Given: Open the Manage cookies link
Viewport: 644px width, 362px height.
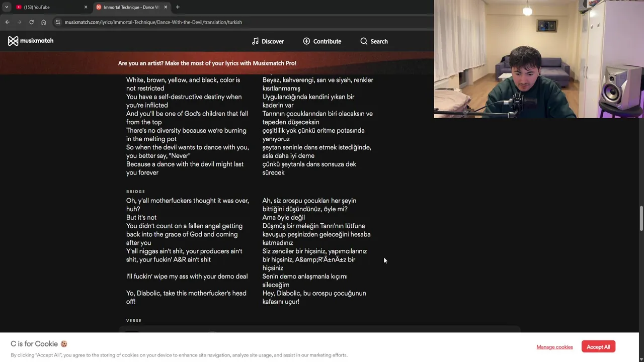Looking at the screenshot, I should click(554, 347).
